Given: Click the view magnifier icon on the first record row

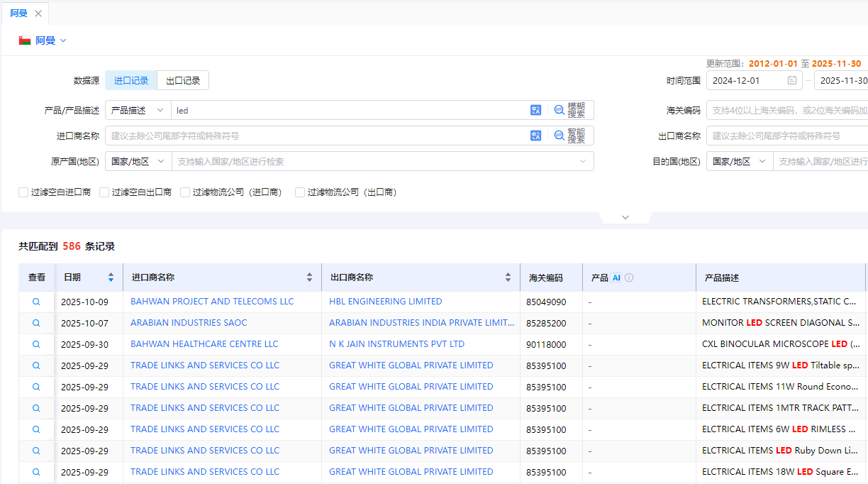Looking at the screenshot, I should coord(36,301).
